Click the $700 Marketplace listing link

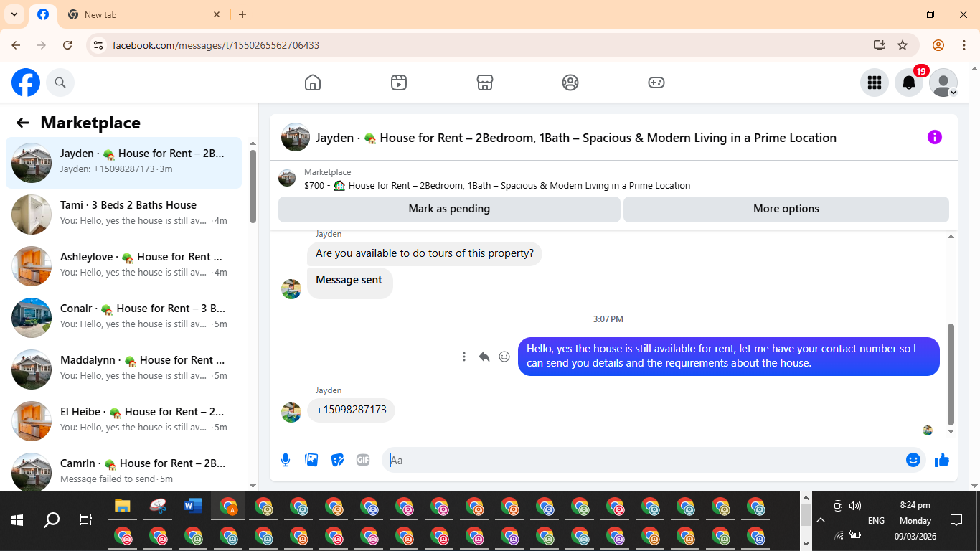(x=497, y=185)
